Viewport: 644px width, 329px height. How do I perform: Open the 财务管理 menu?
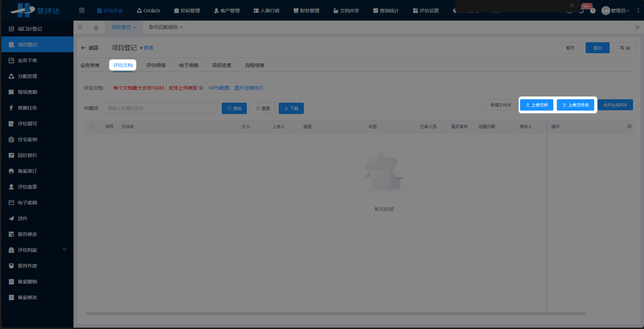pyautogui.click(x=306, y=11)
